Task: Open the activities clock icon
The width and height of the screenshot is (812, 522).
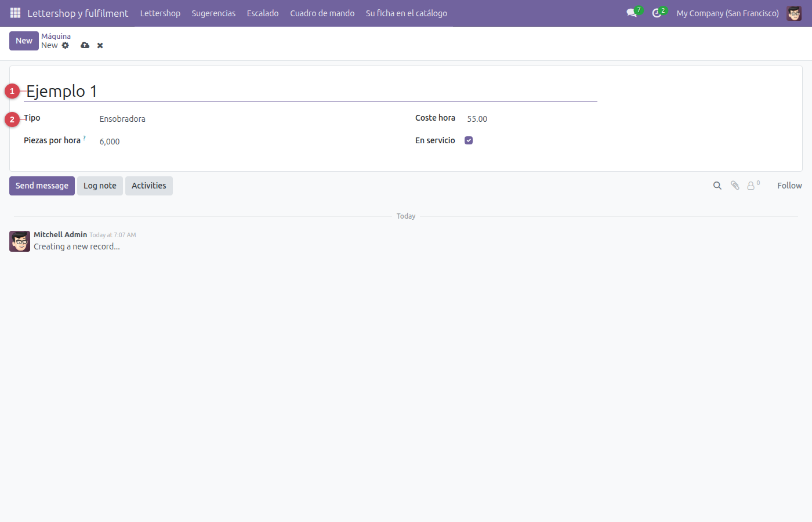Action: (657, 13)
